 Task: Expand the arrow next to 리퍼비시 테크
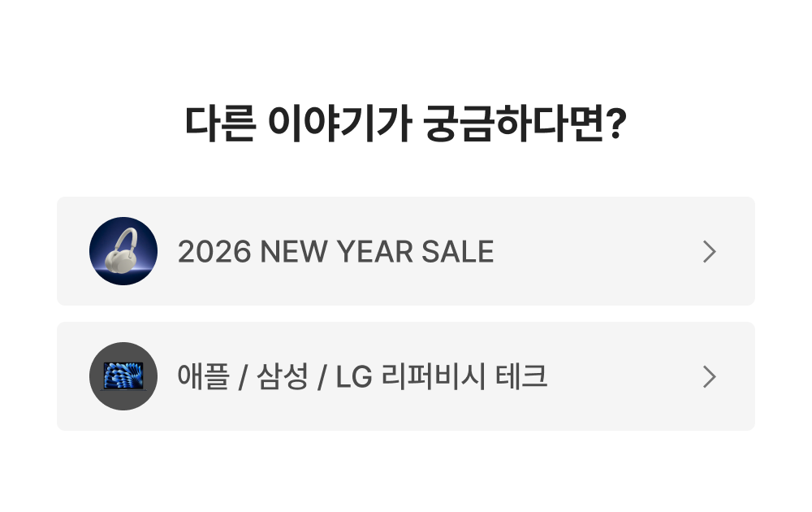(x=709, y=377)
